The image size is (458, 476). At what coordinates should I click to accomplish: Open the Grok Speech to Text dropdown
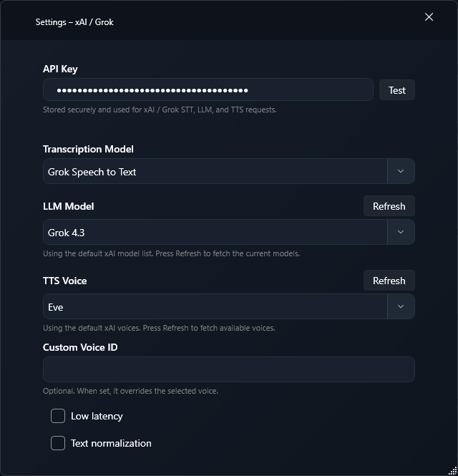tap(229, 171)
